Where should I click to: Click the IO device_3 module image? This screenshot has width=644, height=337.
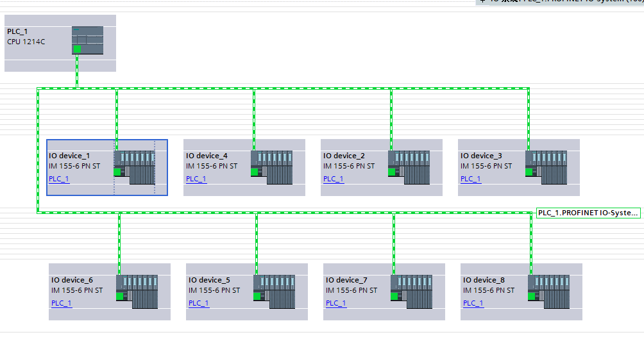[547, 167]
